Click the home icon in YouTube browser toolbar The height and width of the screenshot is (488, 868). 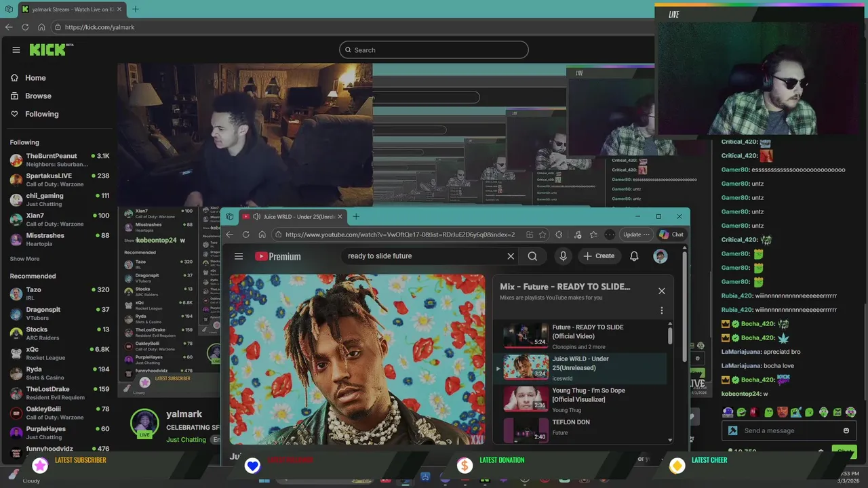pos(262,235)
